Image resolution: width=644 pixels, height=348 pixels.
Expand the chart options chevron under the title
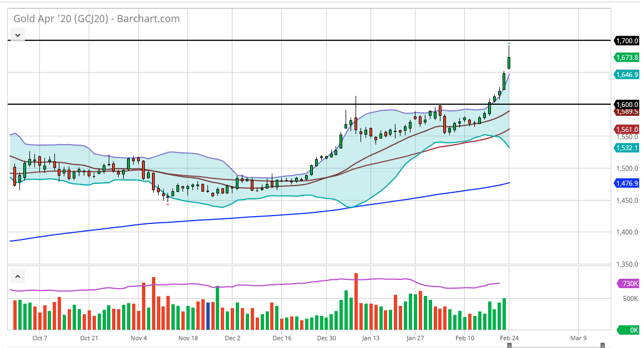click(18, 35)
